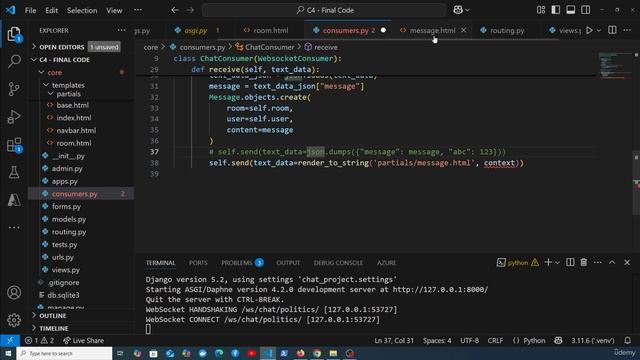Screen dimensions: 640x360
Task: Customize editor layout
Action: click(541, 10)
